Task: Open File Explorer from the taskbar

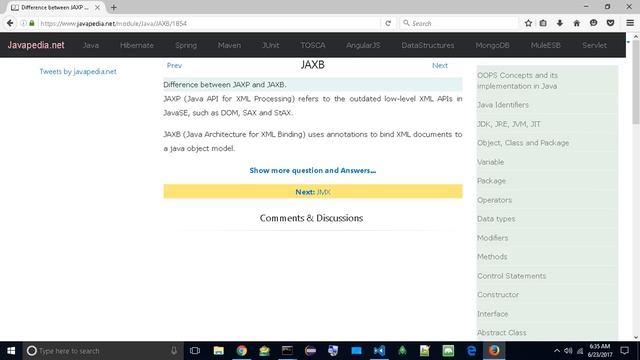Action: pos(218,351)
